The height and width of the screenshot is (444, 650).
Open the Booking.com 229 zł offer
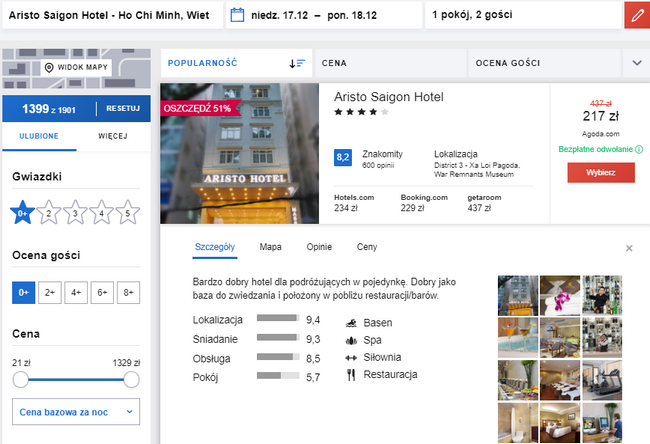click(424, 203)
